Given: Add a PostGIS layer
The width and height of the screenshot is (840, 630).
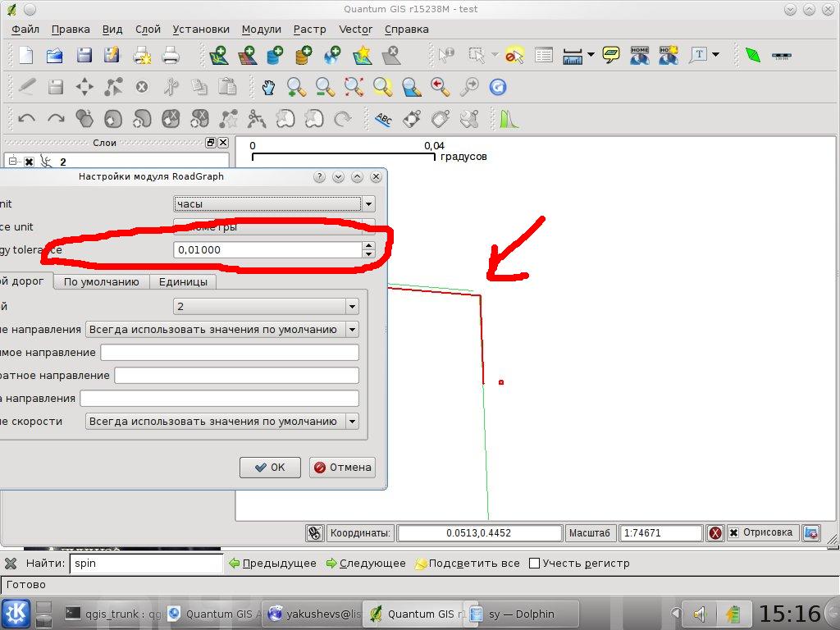Looking at the screenshot, I should (x=275, y=55).
